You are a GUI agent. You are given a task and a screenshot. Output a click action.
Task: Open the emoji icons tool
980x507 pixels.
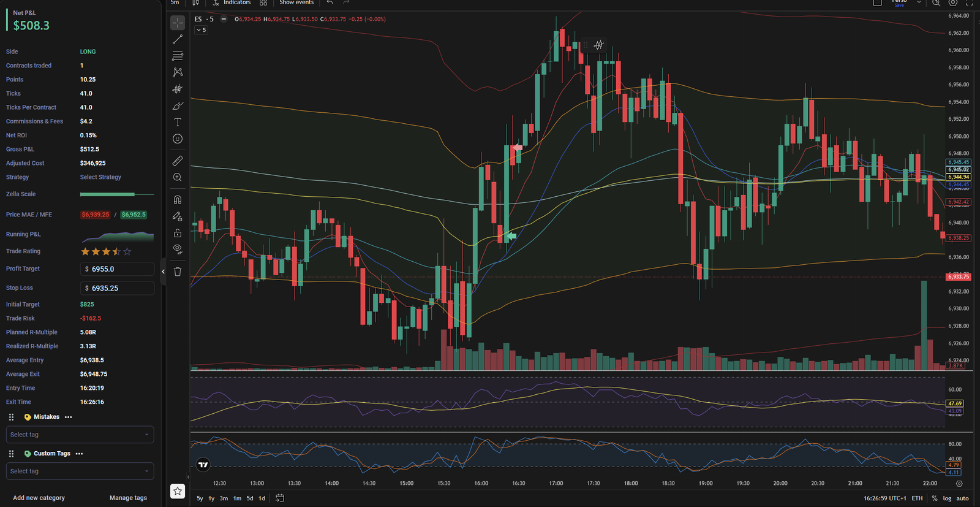[178, 139]
